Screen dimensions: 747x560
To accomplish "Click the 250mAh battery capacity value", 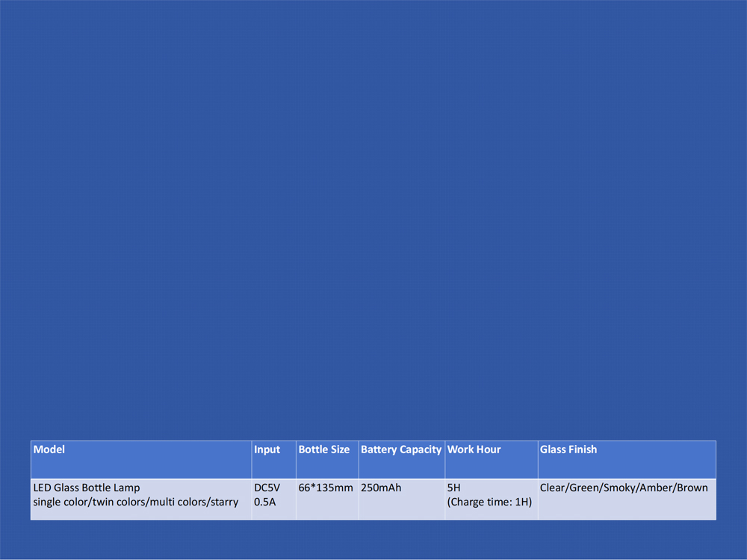I will 381,488.
